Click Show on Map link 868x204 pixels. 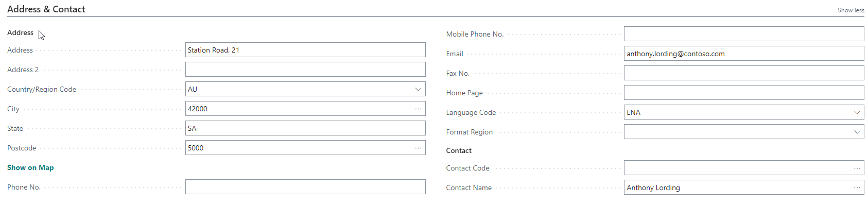(x=30, y=167)
